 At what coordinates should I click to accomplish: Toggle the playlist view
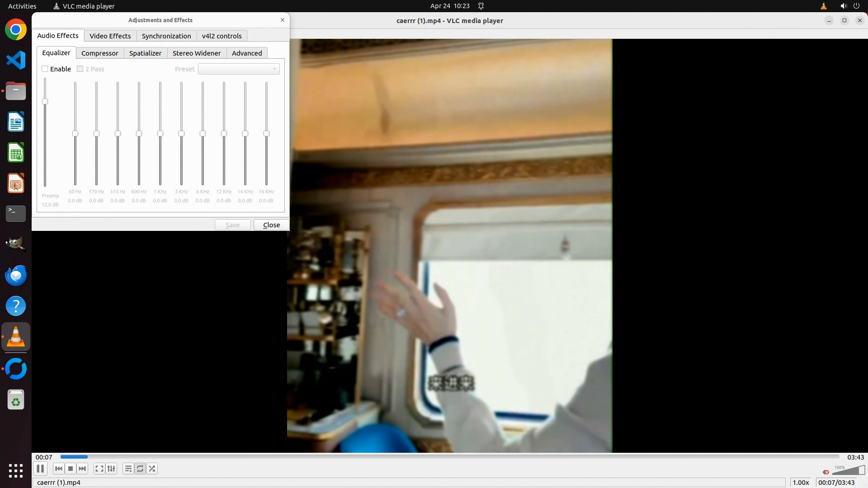[x=128, y=469]
